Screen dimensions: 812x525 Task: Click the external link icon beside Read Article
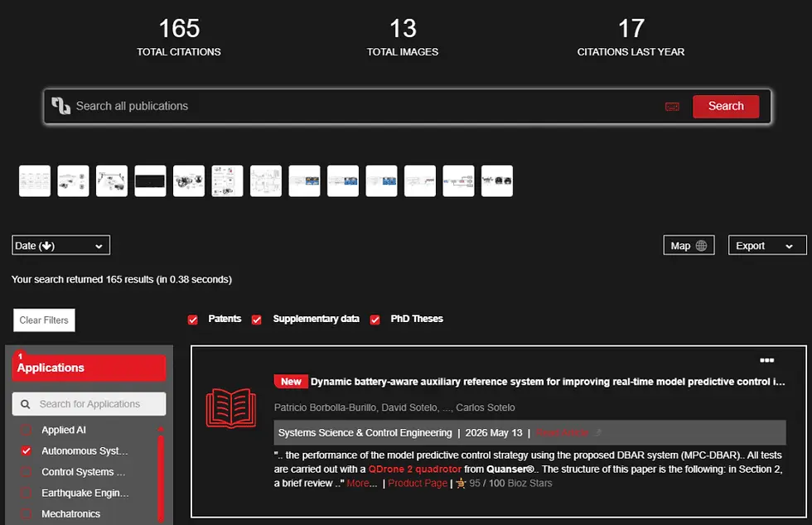click(x=598, y=432)
